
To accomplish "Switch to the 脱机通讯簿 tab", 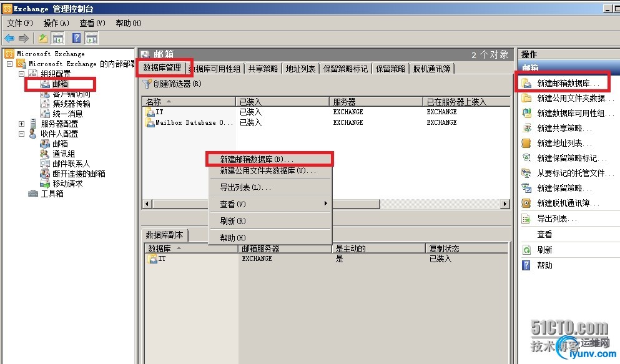I will point(432,69).
